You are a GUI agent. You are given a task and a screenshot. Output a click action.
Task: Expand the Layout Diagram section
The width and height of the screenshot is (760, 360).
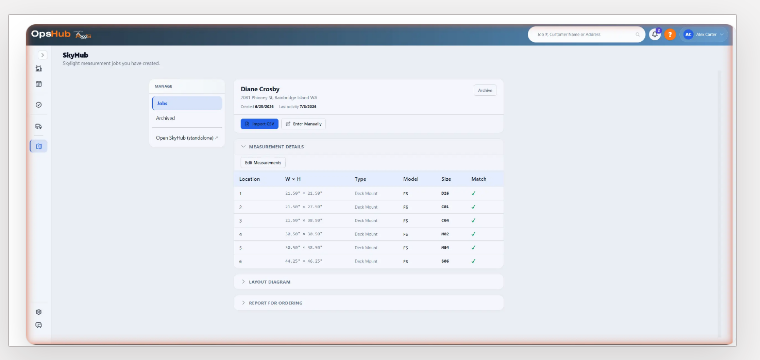(x=369, y=282)
